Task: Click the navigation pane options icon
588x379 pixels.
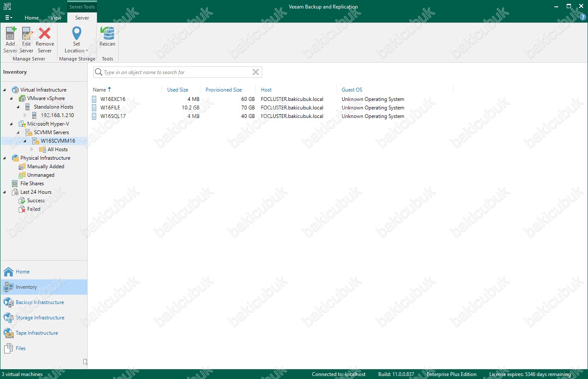Action: [85, 362]
